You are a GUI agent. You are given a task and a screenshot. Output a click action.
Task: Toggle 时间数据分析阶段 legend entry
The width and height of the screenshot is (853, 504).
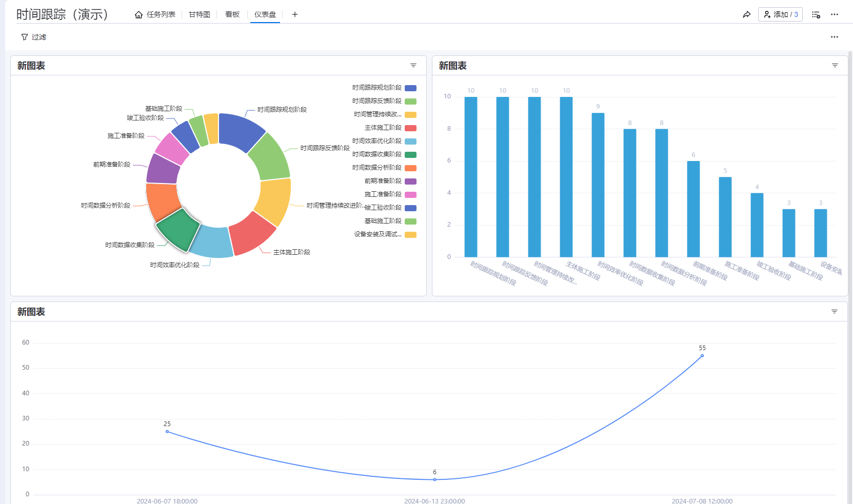[x=384, y=168]
